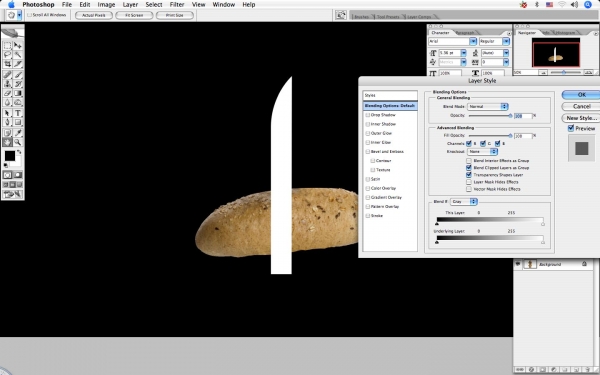Select the Eraser tool

[7, 93]
